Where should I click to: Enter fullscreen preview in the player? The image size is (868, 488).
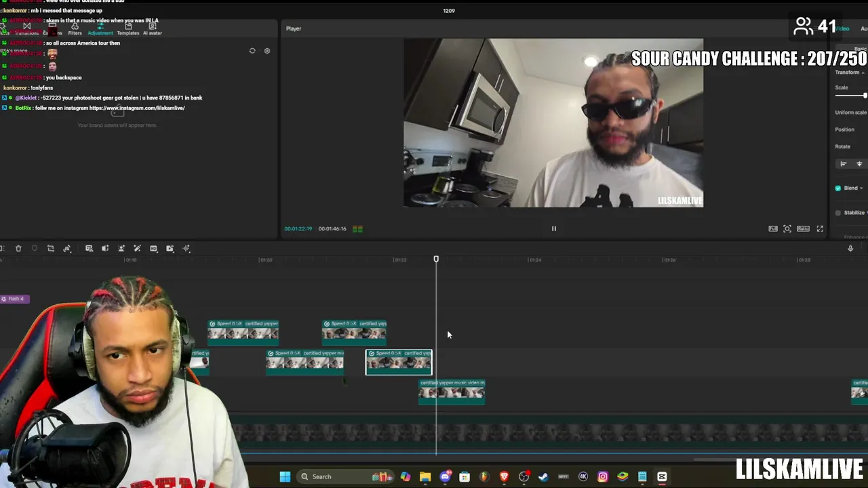[x=820, y=229]
